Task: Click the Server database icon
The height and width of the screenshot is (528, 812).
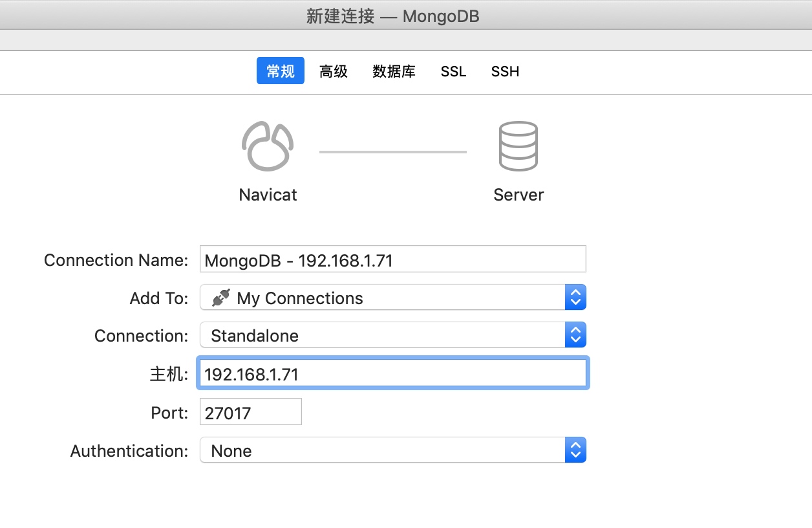Action: (x=518, y=146)
